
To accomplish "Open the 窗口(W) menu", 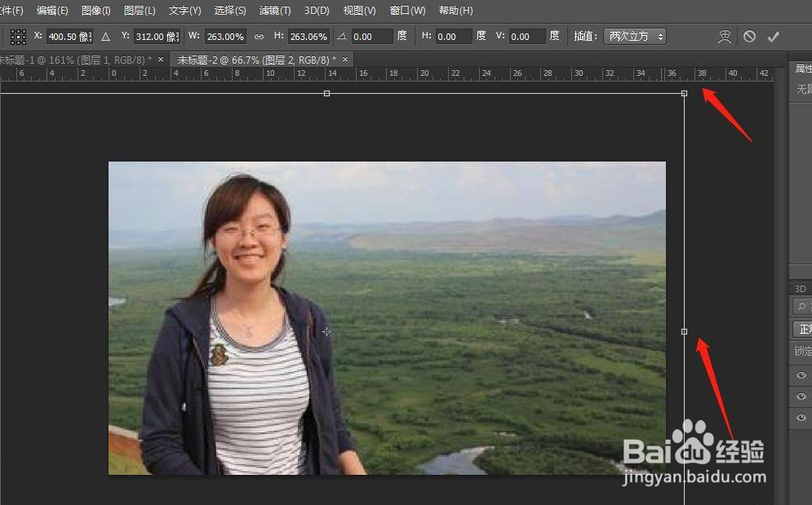I will 407,11.
